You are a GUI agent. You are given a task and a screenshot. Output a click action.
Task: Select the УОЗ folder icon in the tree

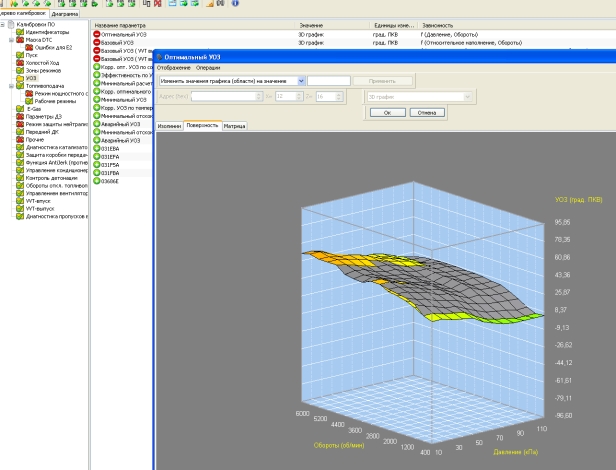20,77
